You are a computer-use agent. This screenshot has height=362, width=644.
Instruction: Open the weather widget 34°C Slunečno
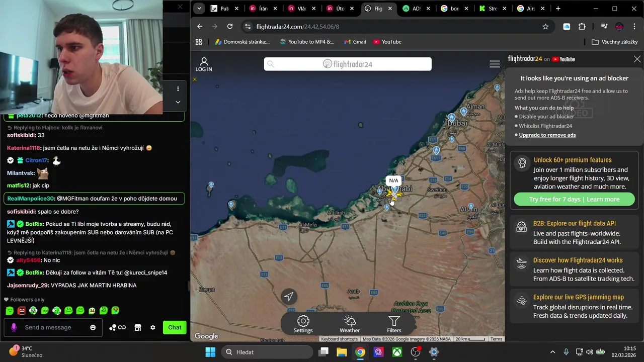point(25,352)
